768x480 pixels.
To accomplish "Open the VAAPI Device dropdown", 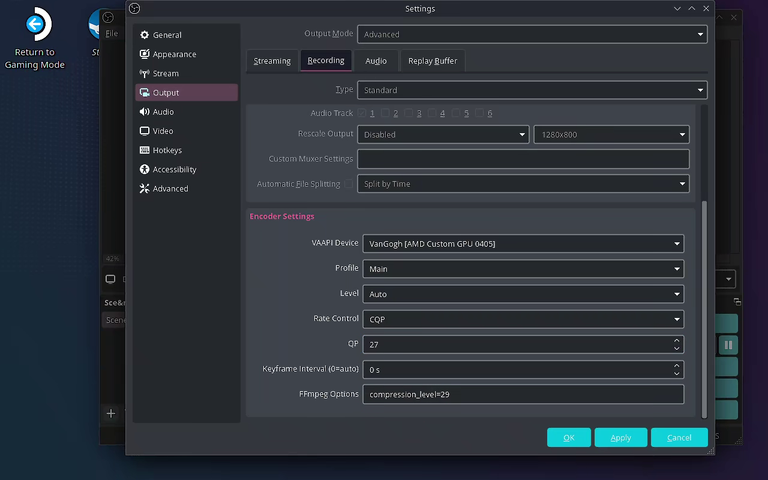I will (523, 244).
